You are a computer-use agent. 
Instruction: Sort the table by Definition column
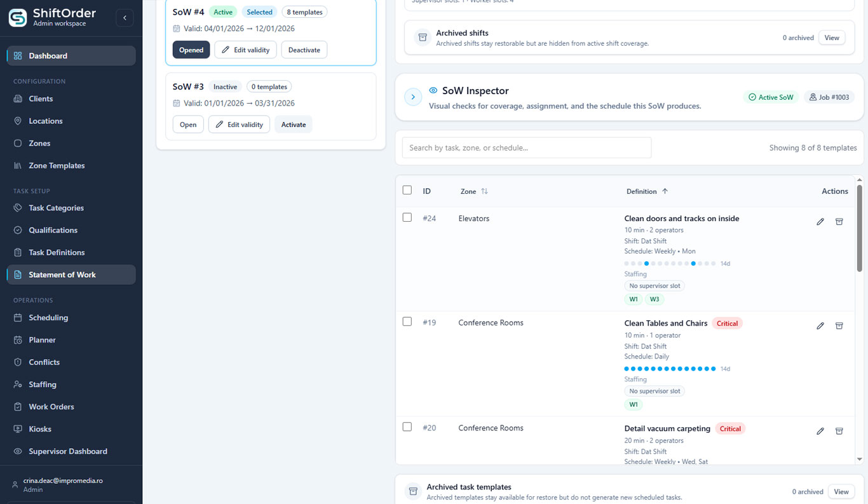coord(647,191)
